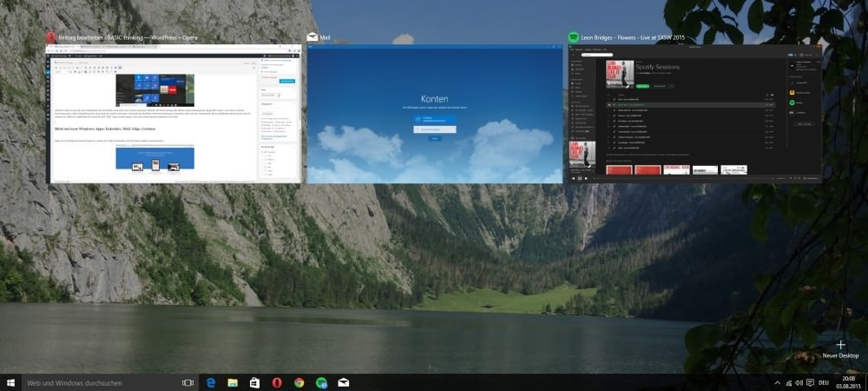Screen dimensions: 868x391
Task: Open File Explorer from the taskbar
Action: [233, 382]
